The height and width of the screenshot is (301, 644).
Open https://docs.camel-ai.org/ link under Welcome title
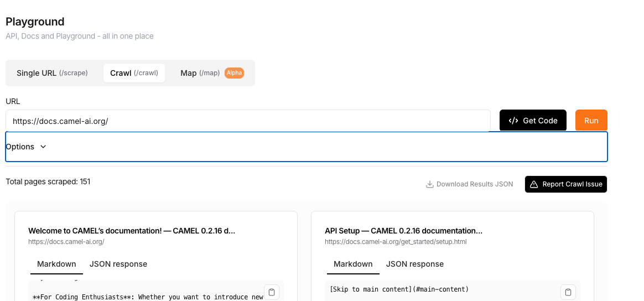pyautogui.click(x=66, y=241)
